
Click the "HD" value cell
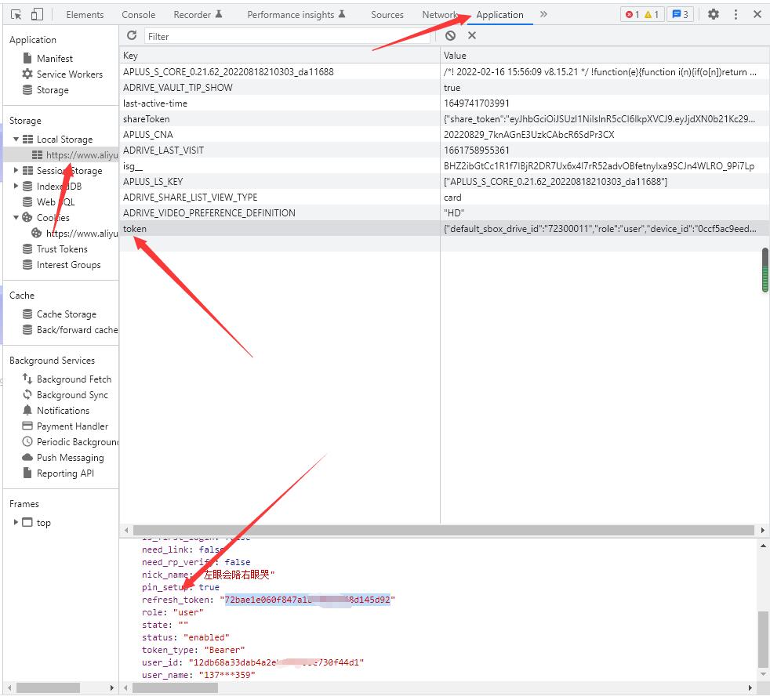coord(605,213)
